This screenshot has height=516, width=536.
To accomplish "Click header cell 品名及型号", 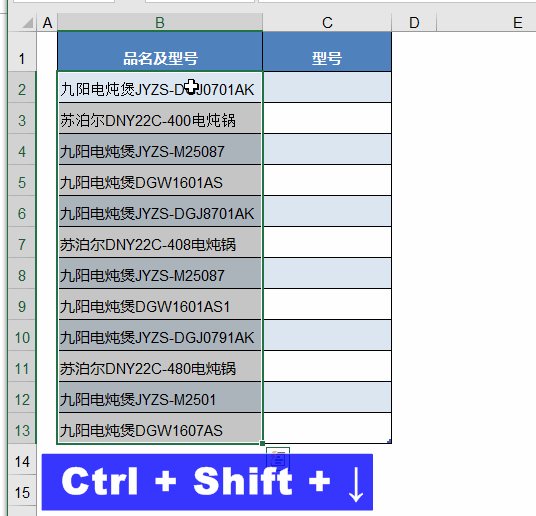I will coord(160,51).
